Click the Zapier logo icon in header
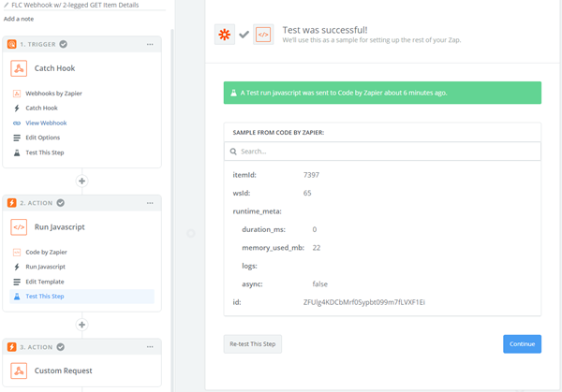The width and height of the screenshot is (562, 392). click(225, 35)
